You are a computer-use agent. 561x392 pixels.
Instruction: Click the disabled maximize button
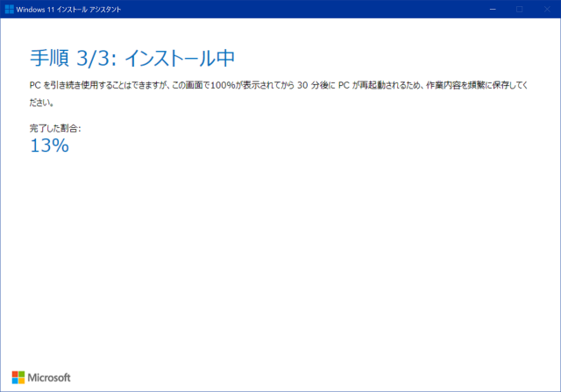[520, 10]
